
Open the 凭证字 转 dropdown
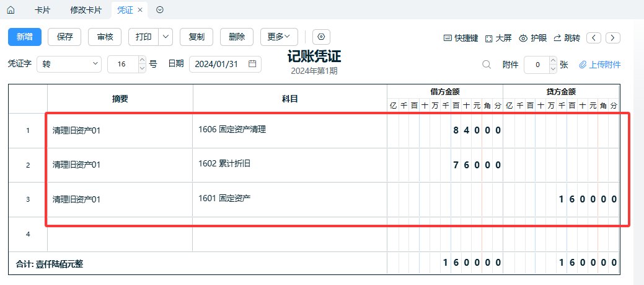(x=69, y=64)
